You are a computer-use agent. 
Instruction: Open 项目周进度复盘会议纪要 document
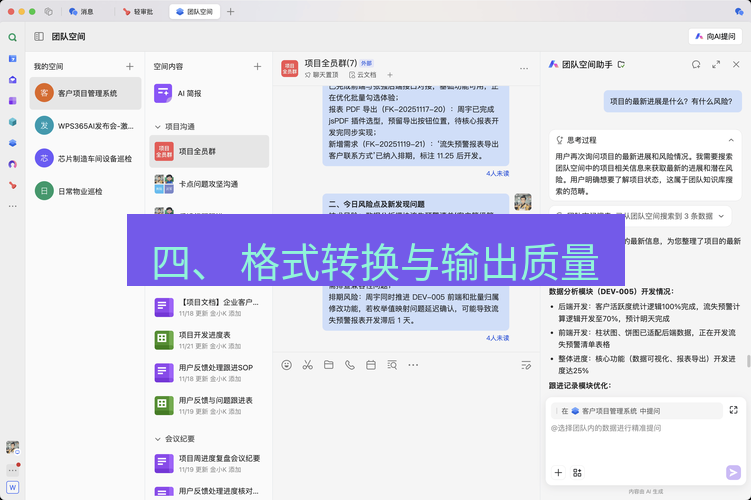click(209, 464)
